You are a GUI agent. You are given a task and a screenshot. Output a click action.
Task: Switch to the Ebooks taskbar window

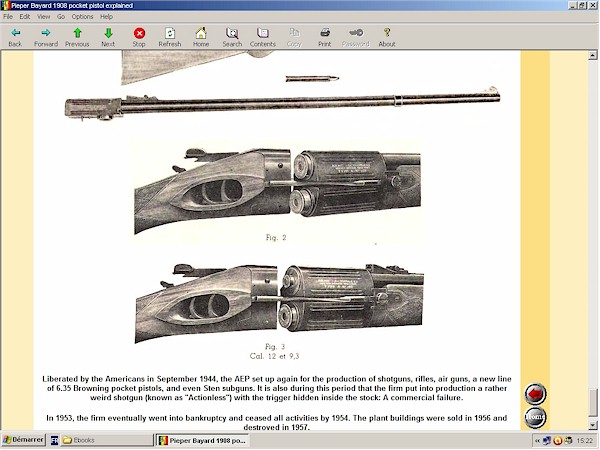click(107, 440)
